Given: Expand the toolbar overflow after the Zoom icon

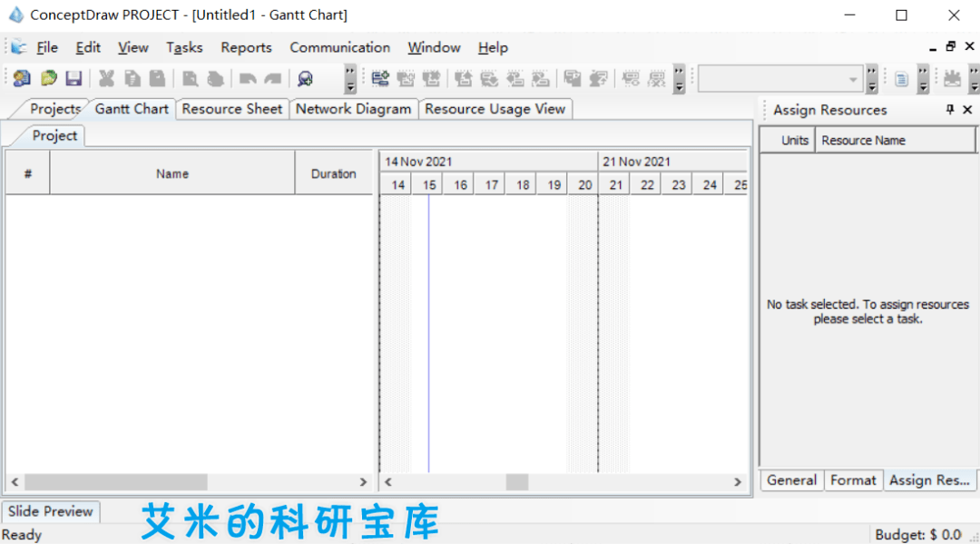Looking at the screenshot, I should click(350, 79).
